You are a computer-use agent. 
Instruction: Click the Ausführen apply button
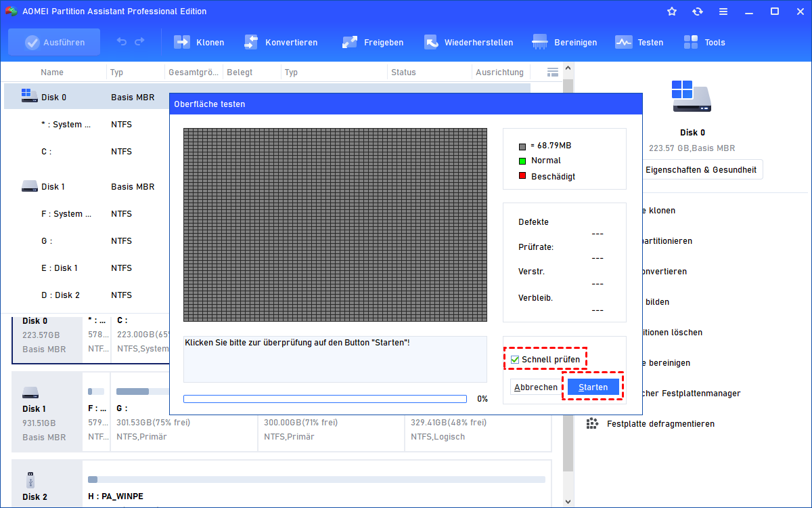[54, 42]
